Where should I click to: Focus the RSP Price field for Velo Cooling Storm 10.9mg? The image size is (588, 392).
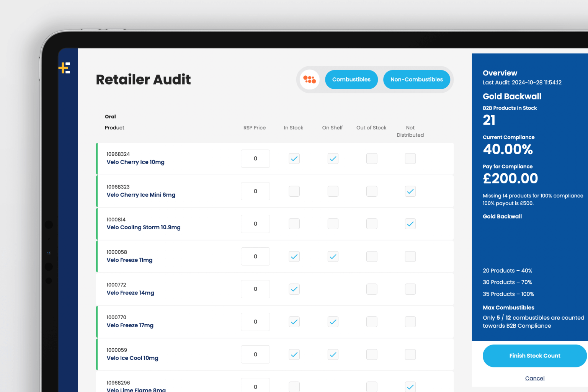click(x=255, y=224)
